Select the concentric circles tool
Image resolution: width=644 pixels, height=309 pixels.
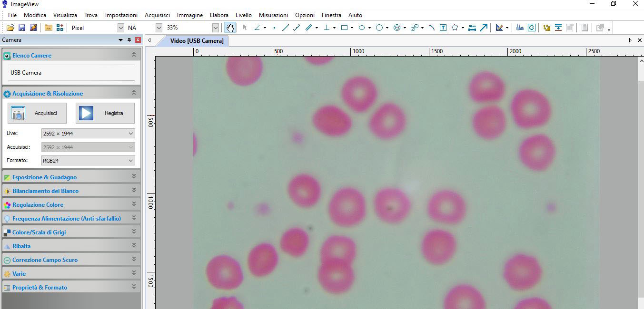(397, 28)
